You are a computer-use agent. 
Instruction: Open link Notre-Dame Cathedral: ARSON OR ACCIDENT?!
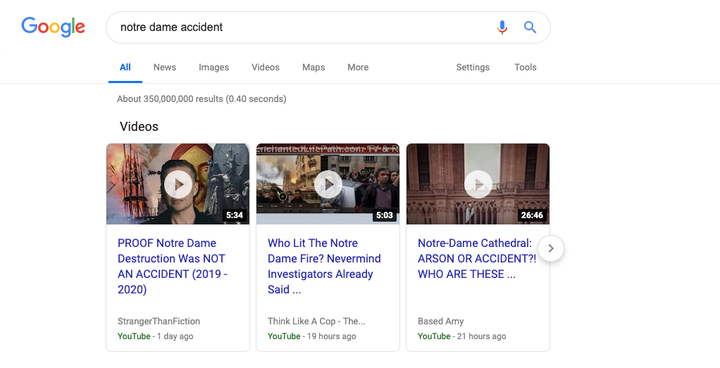coord(477,258)
